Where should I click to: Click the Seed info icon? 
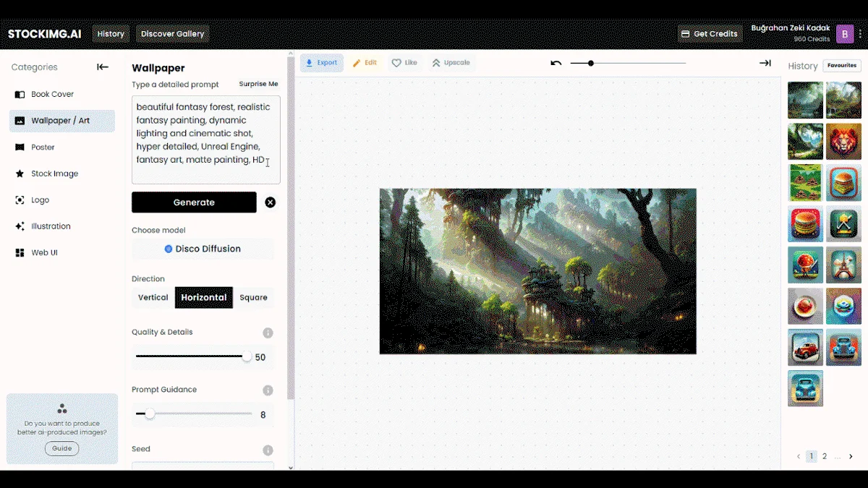point(268,450)
